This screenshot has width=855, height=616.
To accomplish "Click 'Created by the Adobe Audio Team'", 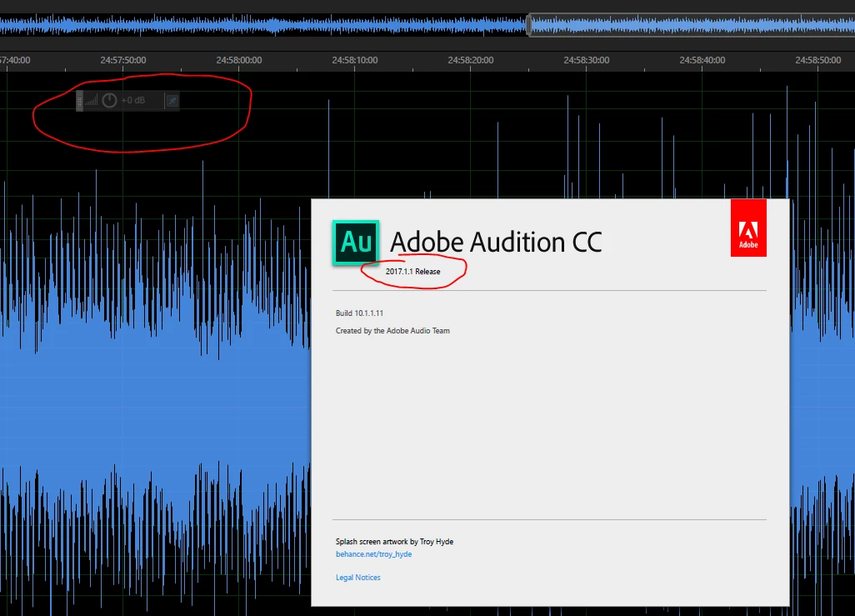I will coord(392,331).
